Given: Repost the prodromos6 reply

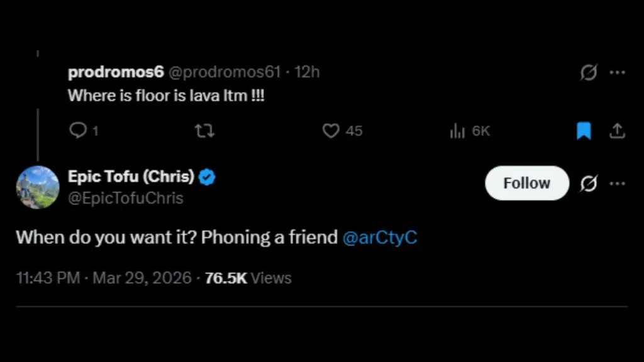Looking at the screenshot, I should tap(204, 131).
